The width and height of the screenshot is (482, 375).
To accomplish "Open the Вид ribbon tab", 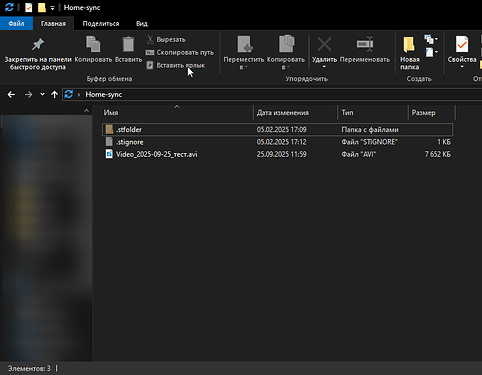I will 142,24.
